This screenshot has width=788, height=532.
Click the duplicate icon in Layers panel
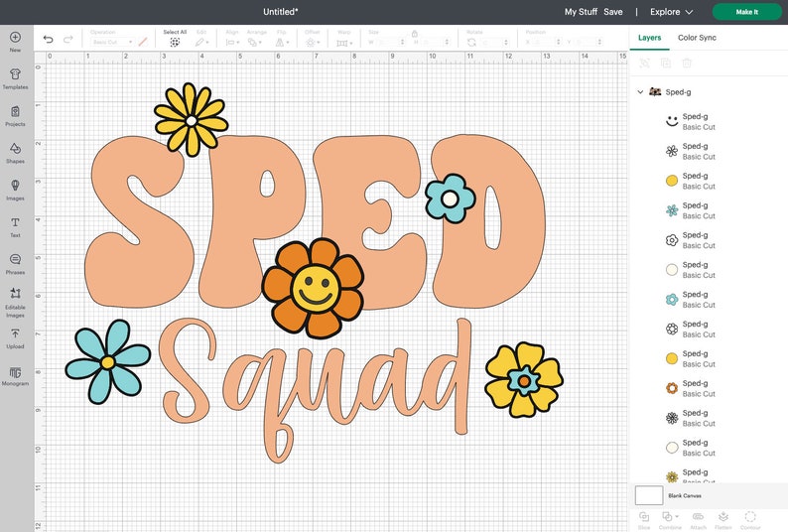tap(666, 63)
